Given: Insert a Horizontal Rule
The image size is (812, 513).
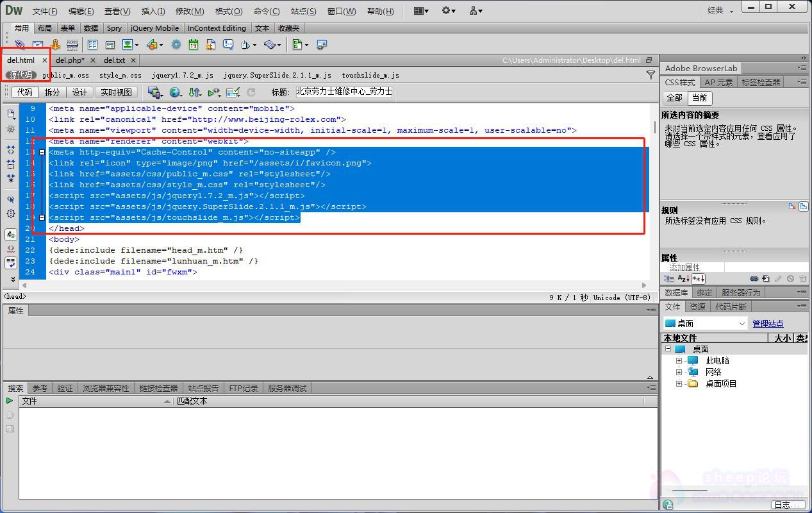Looking at the screenshot, I should [x=72, y=44].
